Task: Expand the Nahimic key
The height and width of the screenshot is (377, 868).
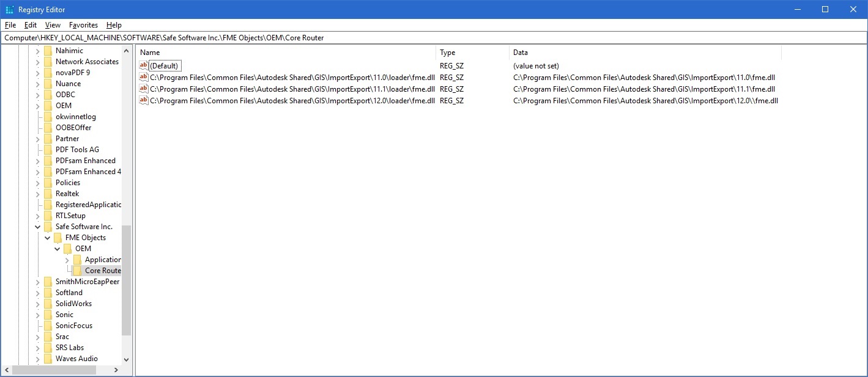Action: (x=38, y=51)
